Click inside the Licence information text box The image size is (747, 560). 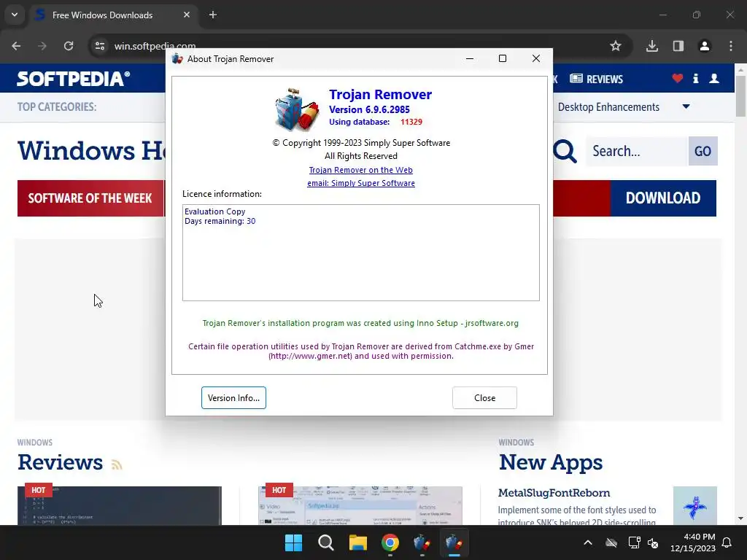pyautogui.click(x=360, y=252)
